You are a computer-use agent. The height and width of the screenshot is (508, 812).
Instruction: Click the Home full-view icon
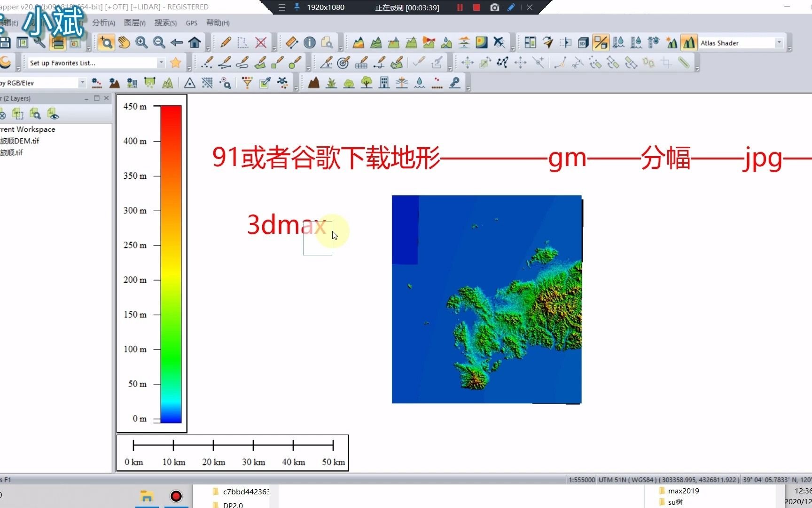click(195, 43)
